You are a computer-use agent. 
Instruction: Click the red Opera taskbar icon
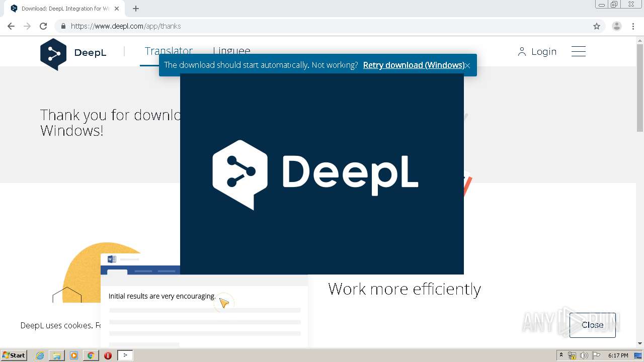(x=108, y=355)
